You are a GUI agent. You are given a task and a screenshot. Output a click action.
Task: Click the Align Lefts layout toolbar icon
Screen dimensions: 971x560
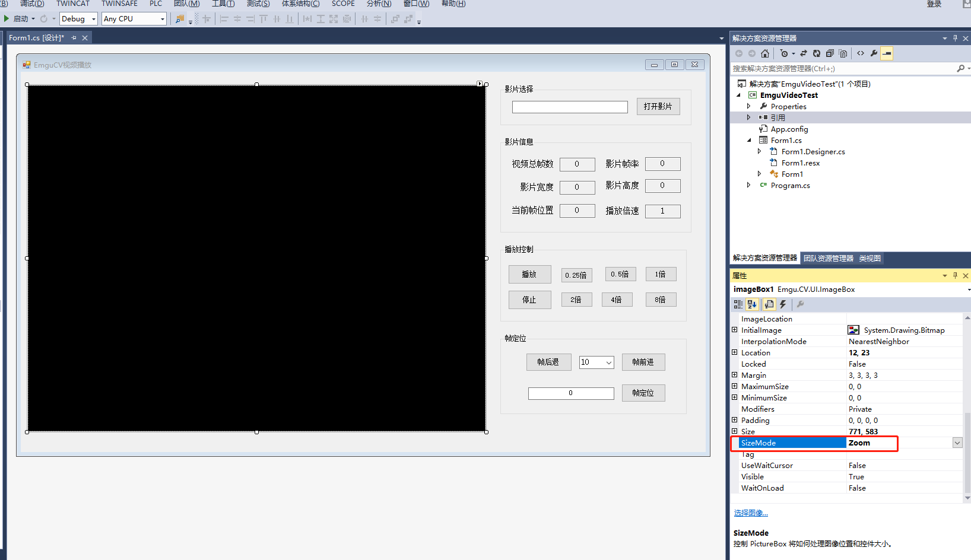(x=224, y=19)
